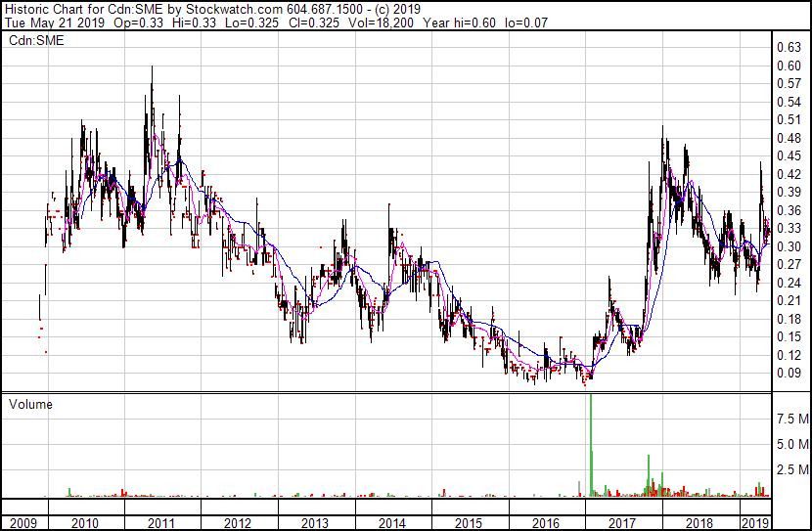Click the 0.15 price axis label

click(x=789, y=337)
